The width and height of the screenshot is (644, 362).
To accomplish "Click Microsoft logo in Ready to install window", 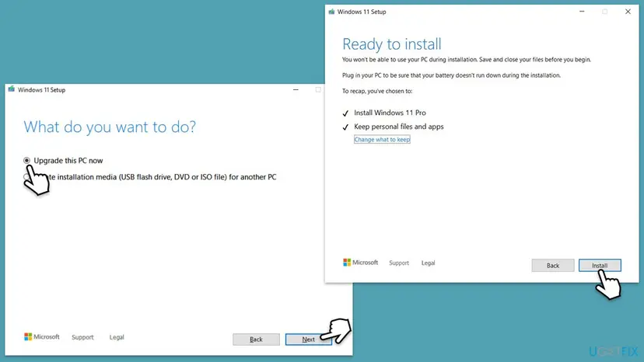I will (361, 263).
